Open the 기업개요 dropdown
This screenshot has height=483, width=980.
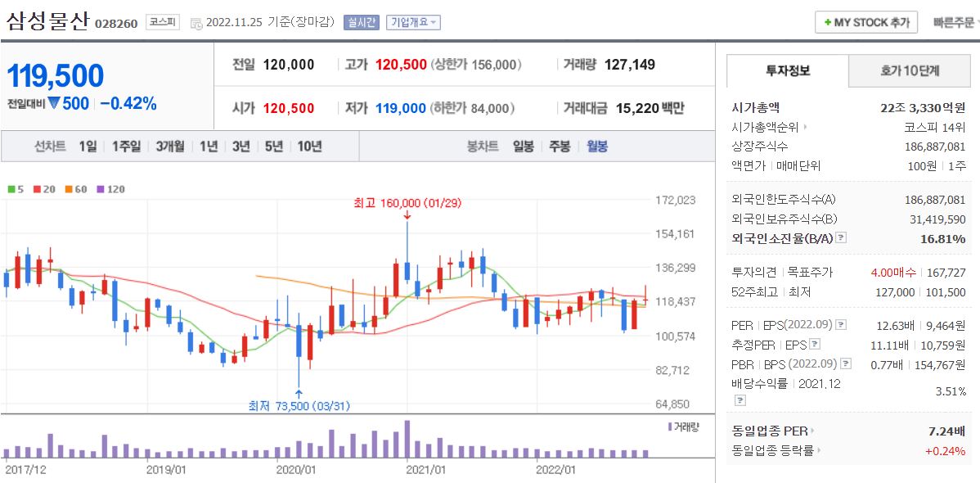point(413,22)
